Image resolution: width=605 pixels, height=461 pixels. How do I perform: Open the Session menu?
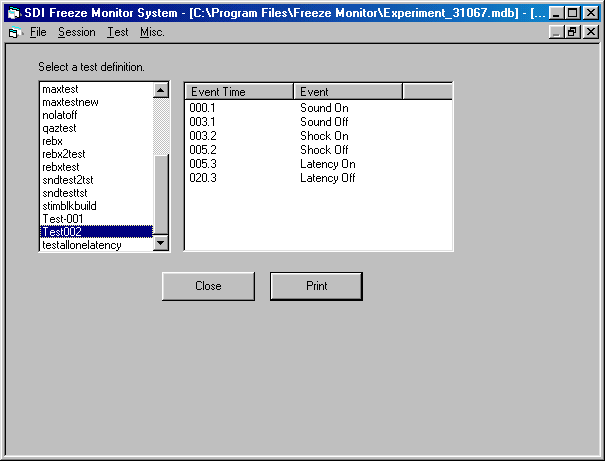click(x=77, y=32)
